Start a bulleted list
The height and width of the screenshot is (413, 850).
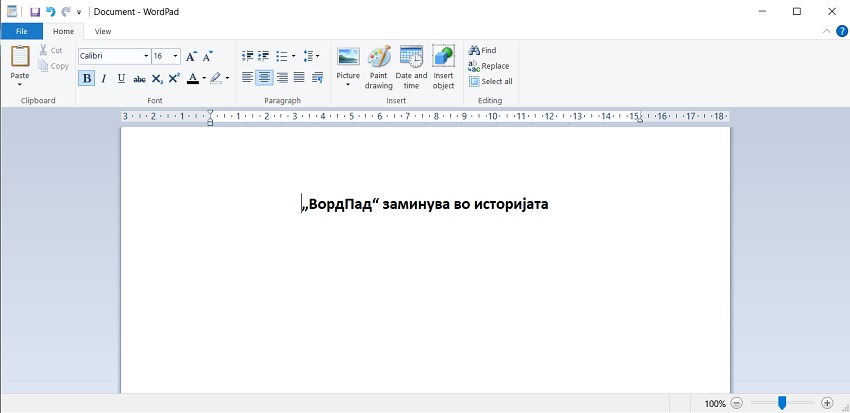(x=282, y=56)
